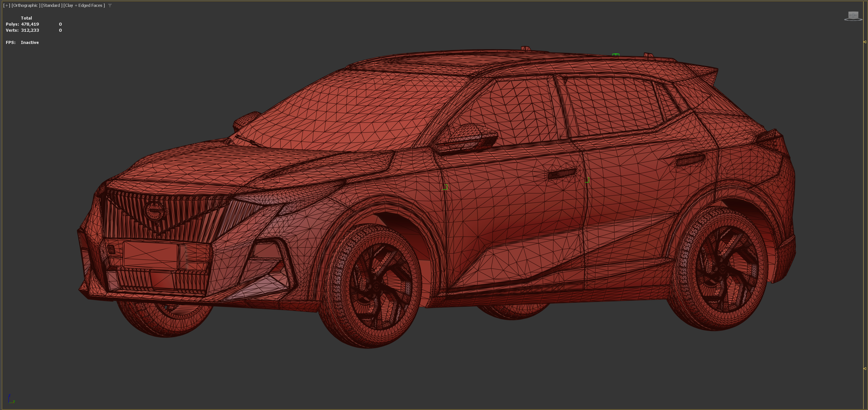
Task: Select the green helper marker on the roof
Action: (x=616, y=55)
